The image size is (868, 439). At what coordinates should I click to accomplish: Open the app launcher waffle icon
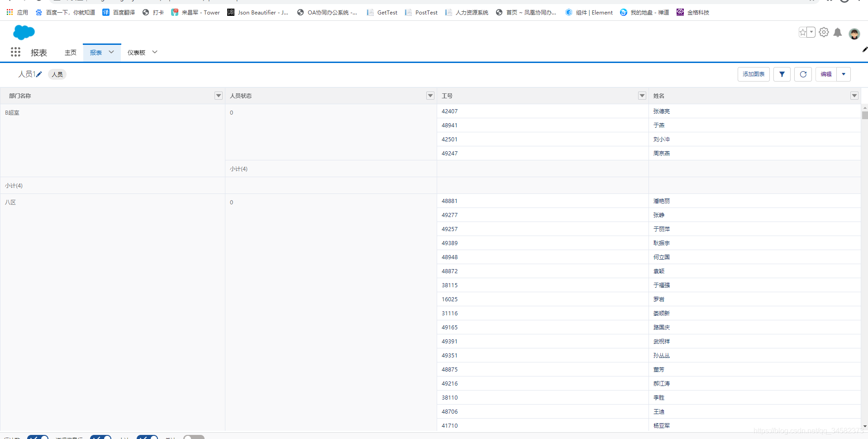(15, 52)
